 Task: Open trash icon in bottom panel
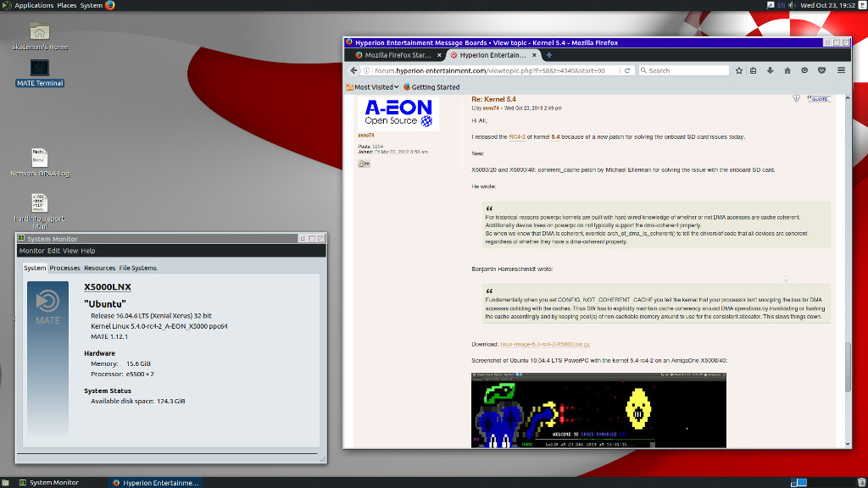tap(861, 482)
